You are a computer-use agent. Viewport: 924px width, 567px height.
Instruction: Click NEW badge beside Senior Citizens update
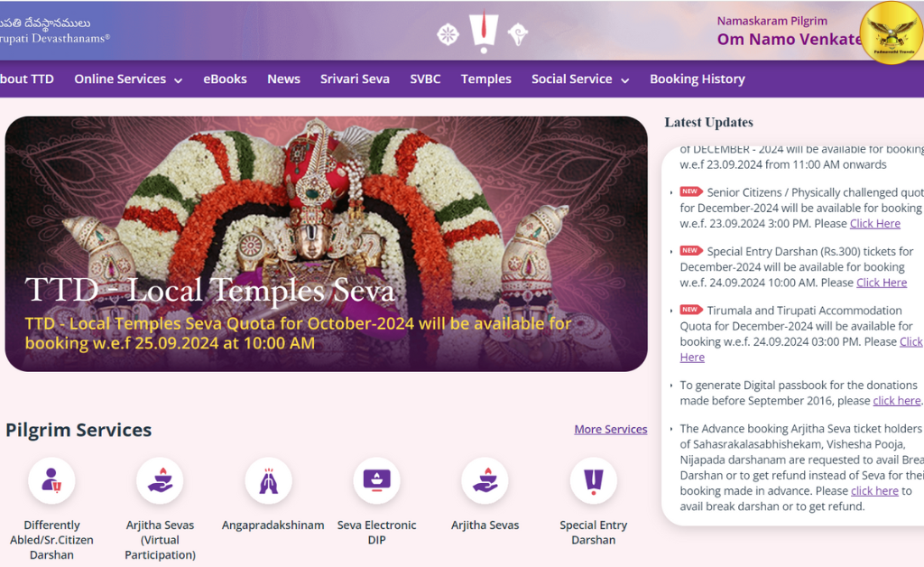point(690,191)
